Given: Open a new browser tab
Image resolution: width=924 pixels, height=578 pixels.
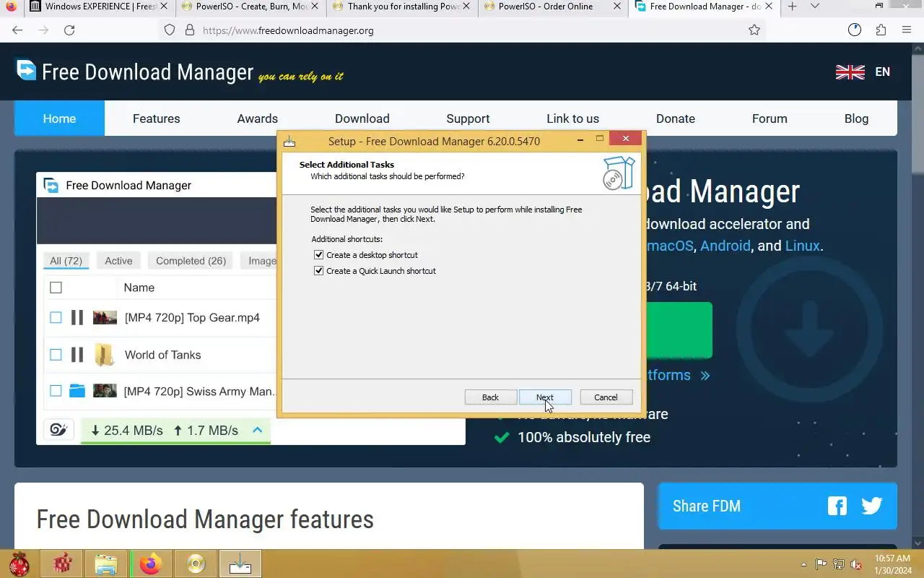Looking at the screenshot, I should click(792, 7).
